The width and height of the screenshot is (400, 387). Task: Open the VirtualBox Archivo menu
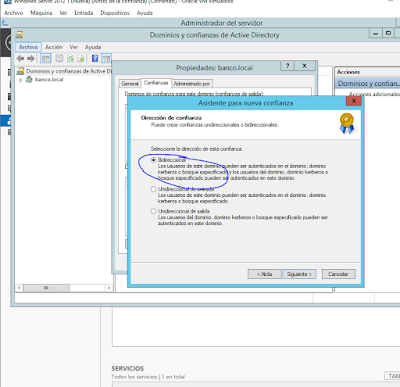click(14, 13)
